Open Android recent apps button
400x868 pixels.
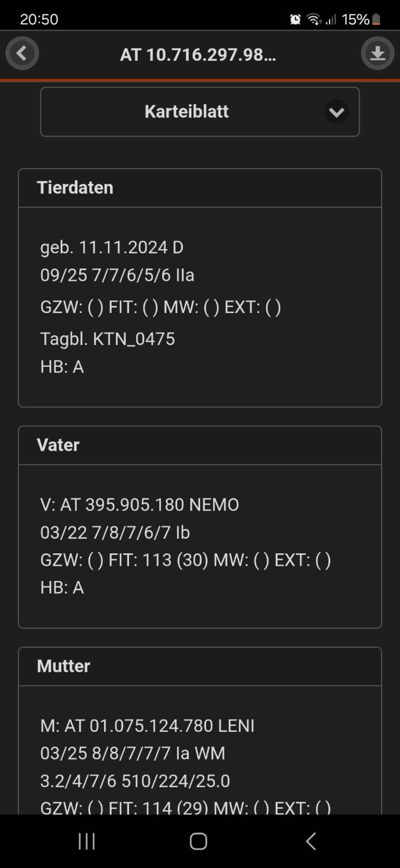point(87,841)
